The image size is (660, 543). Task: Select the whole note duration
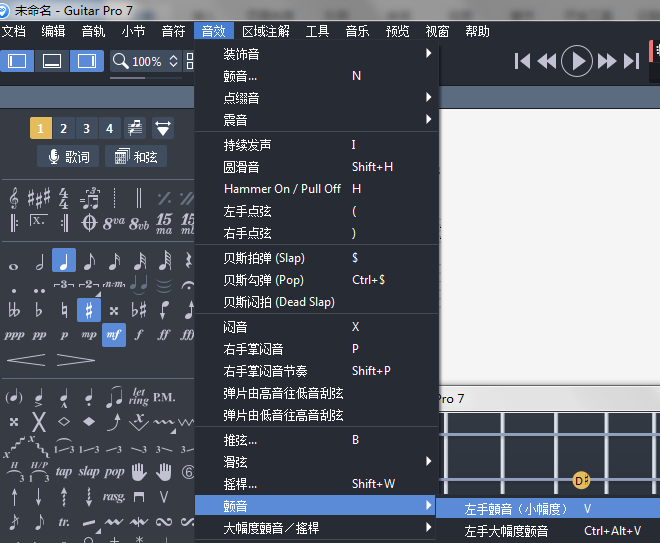tap(14, 264)
